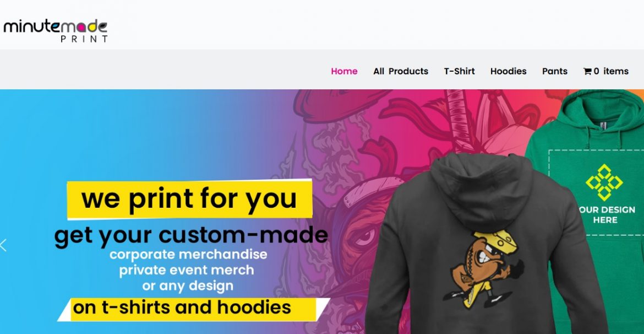Navigate to the T-Shirt category
This screenshot has height=334, width=644.
click(x=459, y=71)
